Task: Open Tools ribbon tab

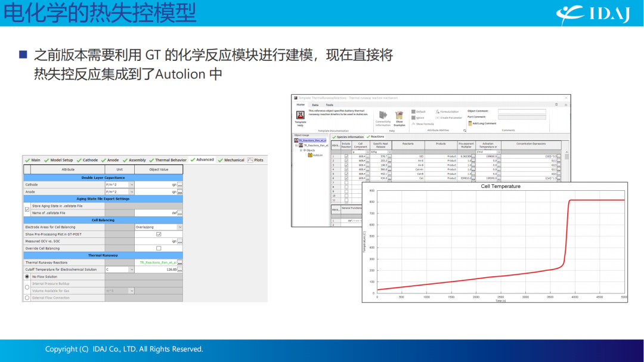Action: point(329,105)
